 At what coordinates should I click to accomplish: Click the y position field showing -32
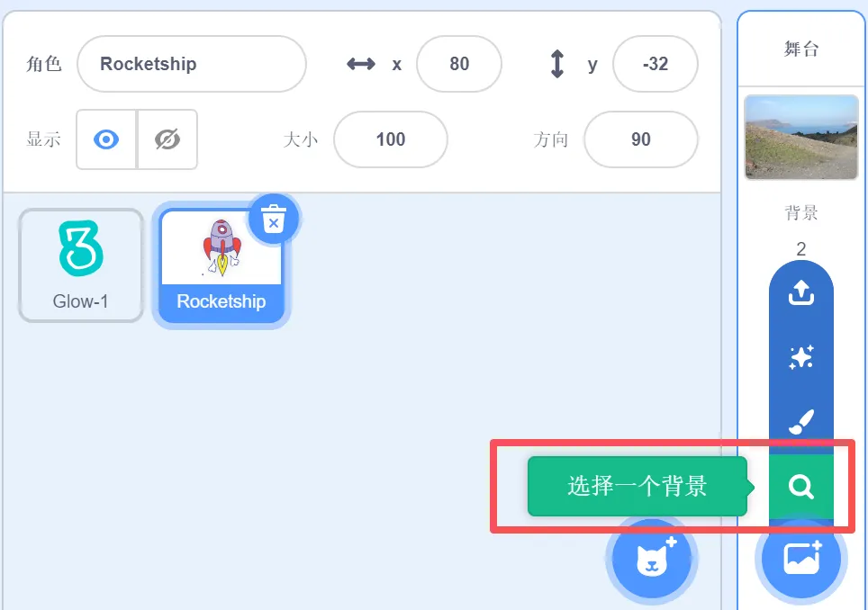point(655,64)
